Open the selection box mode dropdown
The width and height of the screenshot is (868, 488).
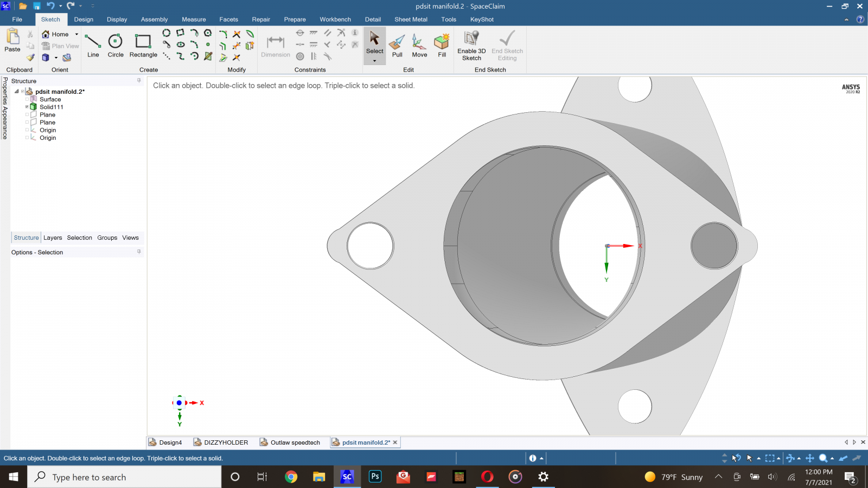(x=778, y=458)
